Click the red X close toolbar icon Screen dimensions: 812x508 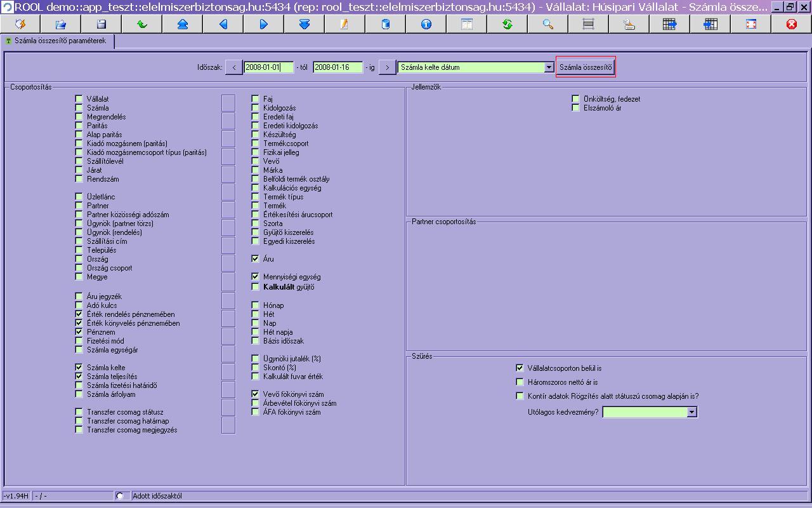click(x=792, y=24)
